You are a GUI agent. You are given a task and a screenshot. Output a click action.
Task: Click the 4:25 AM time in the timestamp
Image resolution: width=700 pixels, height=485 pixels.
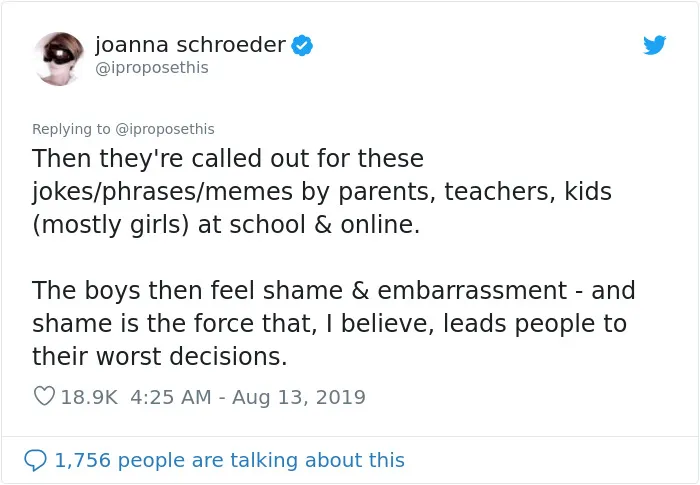pyautogui.click(x=171, y=397)
